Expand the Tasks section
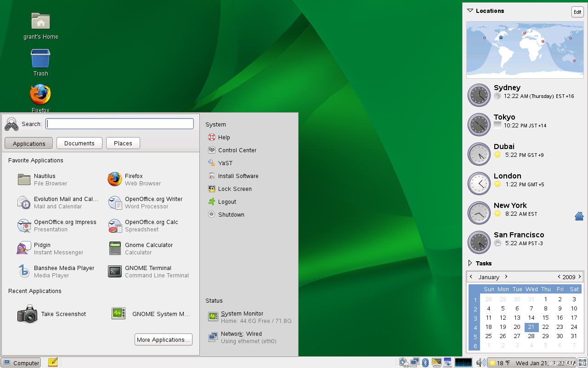Screen dimensions: 588x368 [470, 263]
